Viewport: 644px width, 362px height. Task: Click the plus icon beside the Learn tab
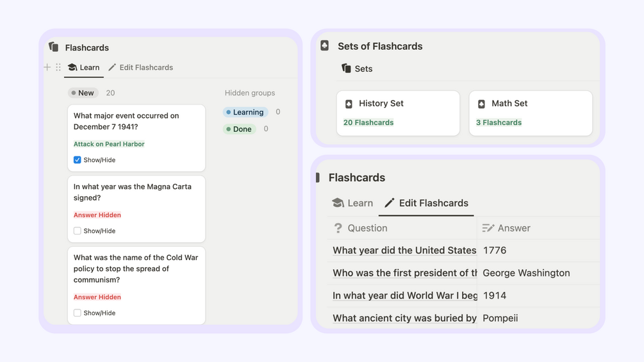click(47, 67)
